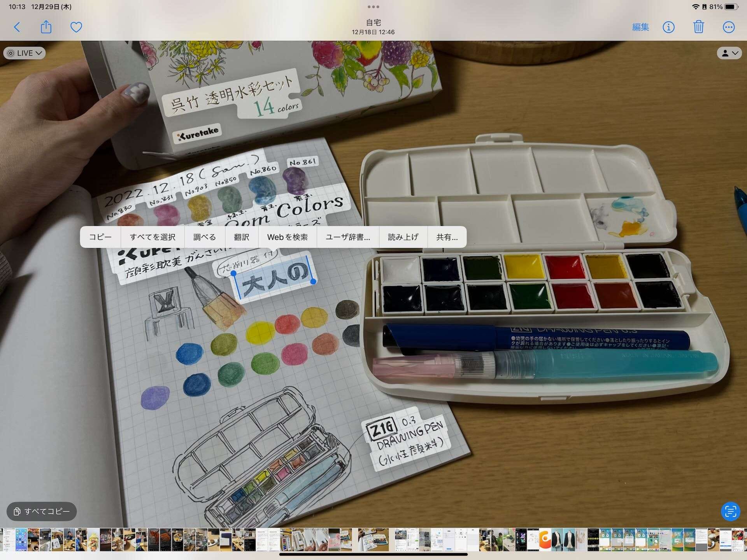This screenshot has width=747, height=560.
Task: Choose 調べる in the context menu
Action: pos(205,237)
